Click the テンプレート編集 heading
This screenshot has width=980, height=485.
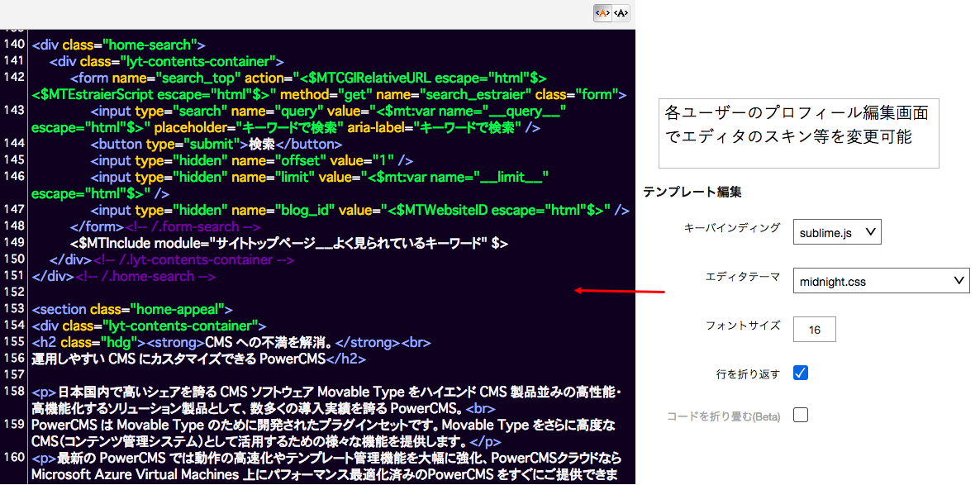(x=692, y=193)
